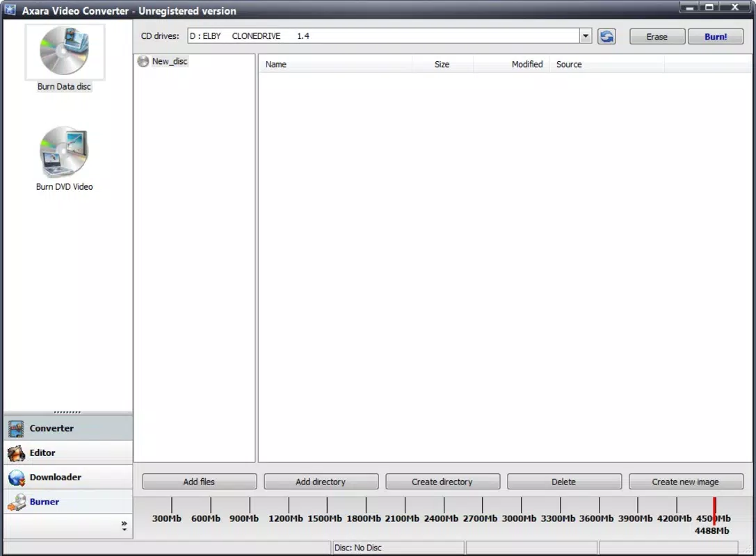Sort by the Size column header

coord(442,65)
